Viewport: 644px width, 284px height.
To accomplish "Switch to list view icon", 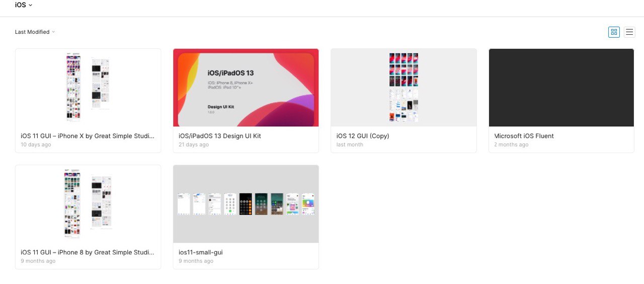I will pyautogui.click(x=629, y=32).
